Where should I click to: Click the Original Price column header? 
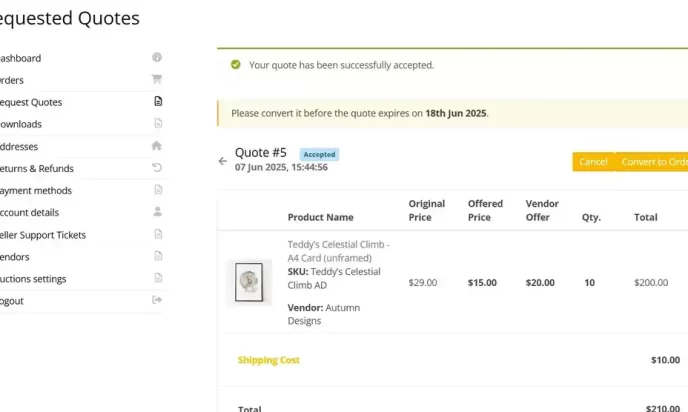tap(426, 210)
